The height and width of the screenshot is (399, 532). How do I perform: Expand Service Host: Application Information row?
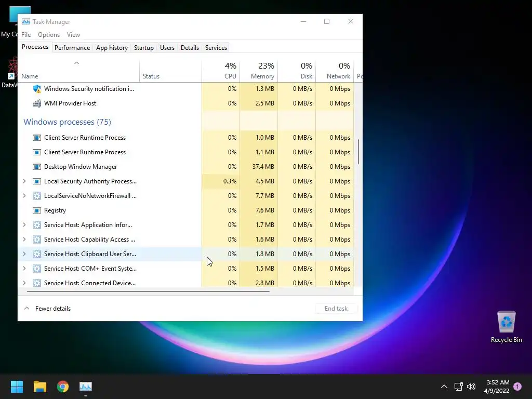tap(24, 225)
